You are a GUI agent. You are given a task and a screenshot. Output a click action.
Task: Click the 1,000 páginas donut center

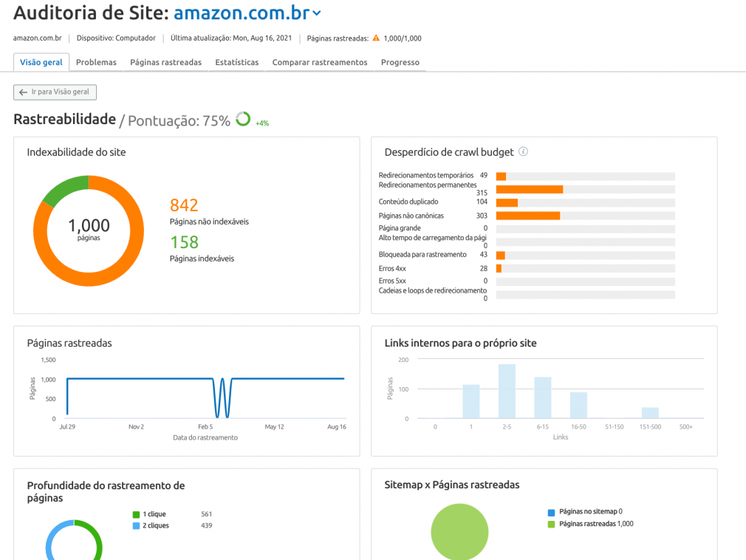pos(89,229)
